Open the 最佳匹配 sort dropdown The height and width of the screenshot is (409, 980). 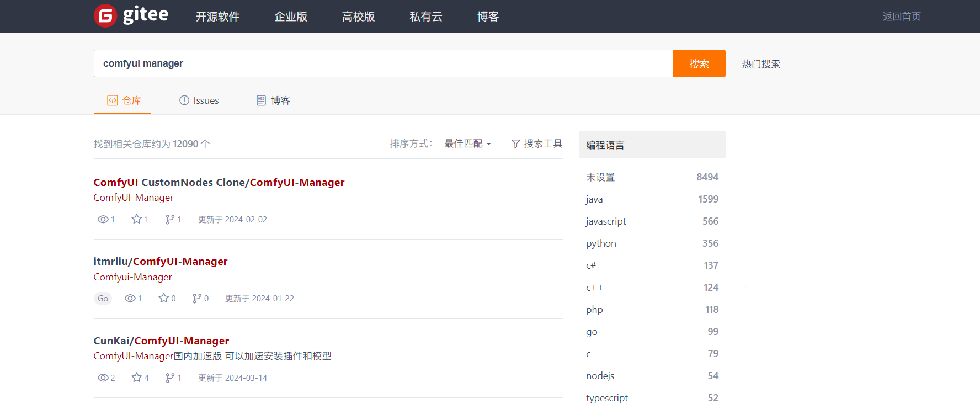click(468, 144)
